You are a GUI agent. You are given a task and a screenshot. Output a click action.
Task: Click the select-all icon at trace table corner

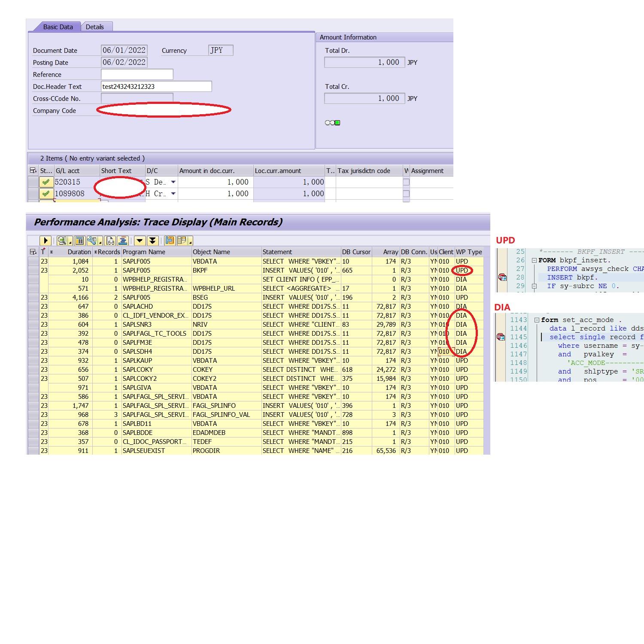33,252
